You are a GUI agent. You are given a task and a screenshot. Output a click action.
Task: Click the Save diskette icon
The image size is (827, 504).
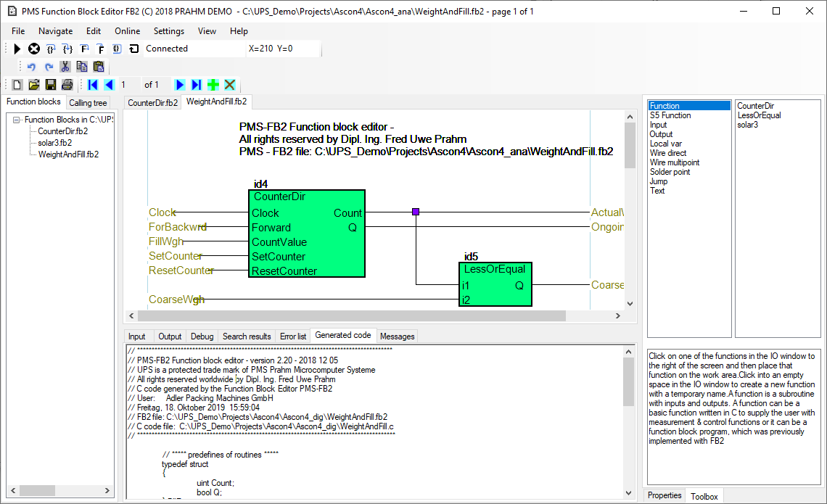tap(51, 84)
